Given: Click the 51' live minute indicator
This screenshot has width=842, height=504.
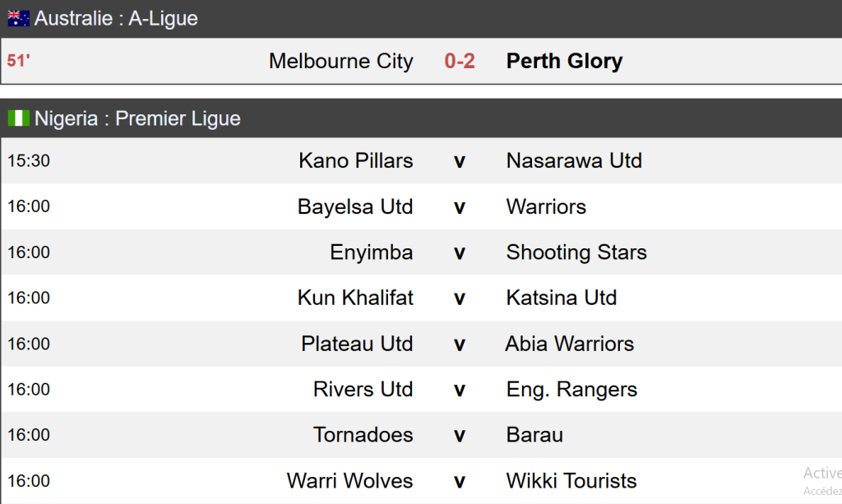Looking at the screenshot, I should [x=19, y=62].
